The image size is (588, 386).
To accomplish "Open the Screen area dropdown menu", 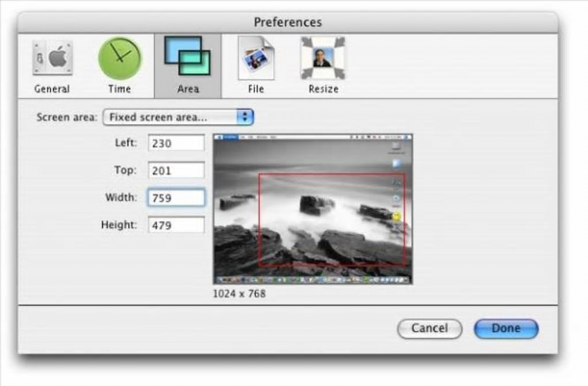I will click(x=179, y=118).
